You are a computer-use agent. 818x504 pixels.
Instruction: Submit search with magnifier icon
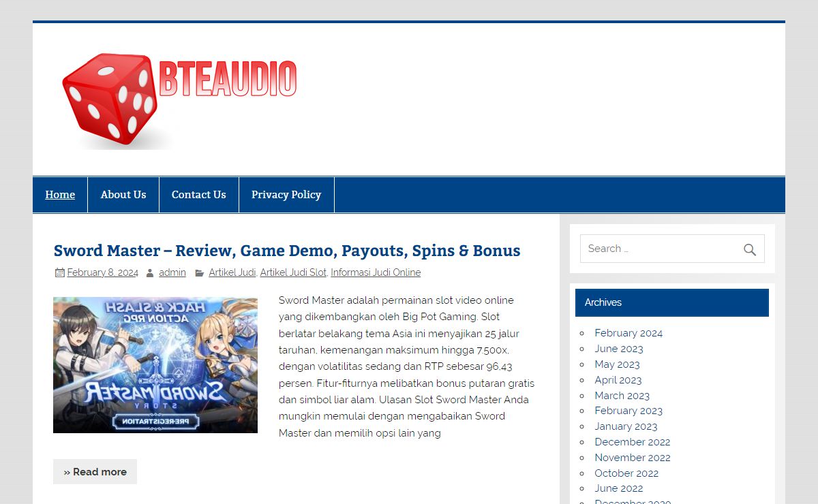click(x=750, y=249)
